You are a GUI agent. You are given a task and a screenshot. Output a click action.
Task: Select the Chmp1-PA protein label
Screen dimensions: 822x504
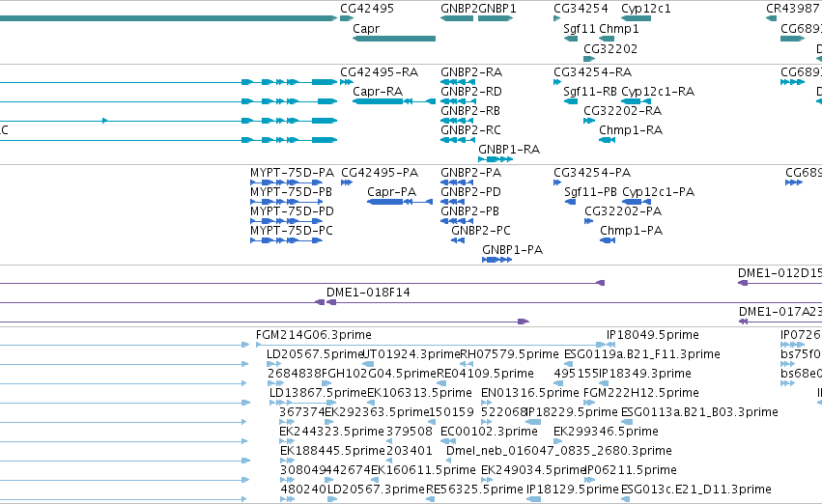631,231
